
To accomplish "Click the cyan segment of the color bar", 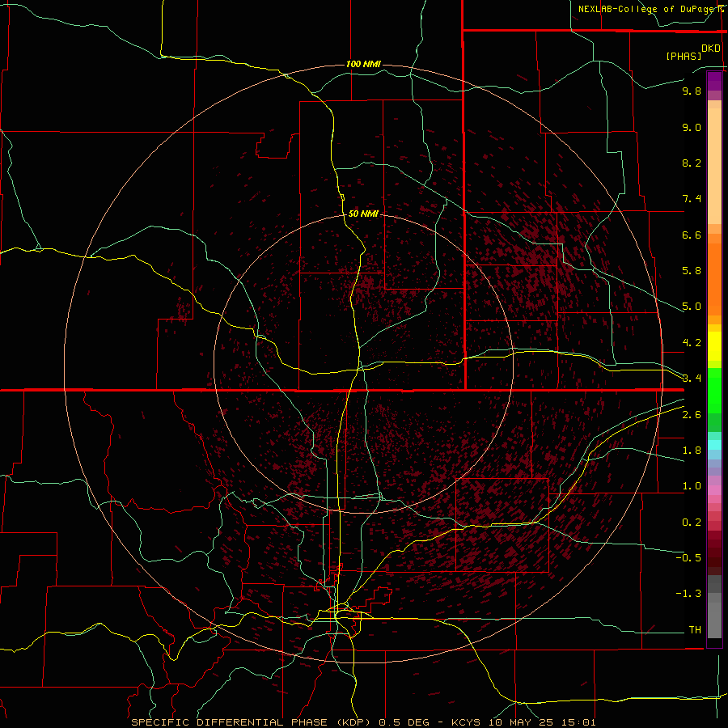I will 714,445.
